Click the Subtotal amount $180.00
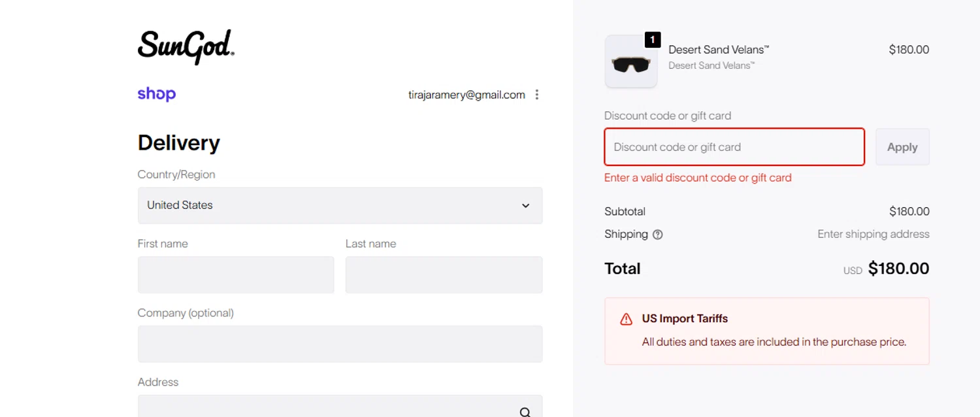The width and height of the screenshot is (980, 417). (x=909, y=212)
